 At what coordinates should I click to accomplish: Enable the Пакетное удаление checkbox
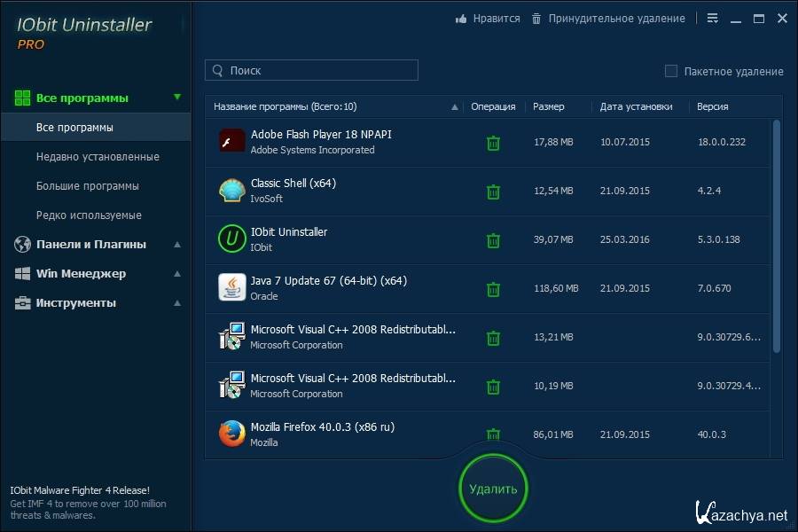pos(671,71)
